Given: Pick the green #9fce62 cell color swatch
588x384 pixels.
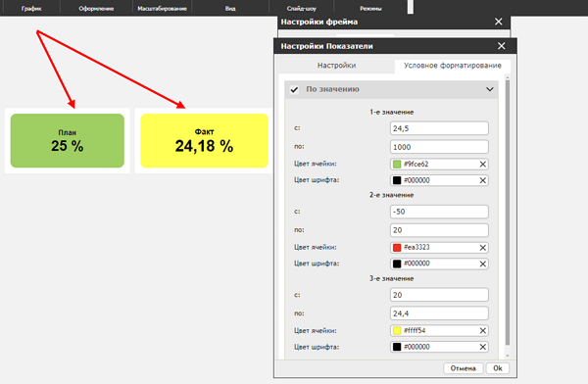Looking at the screenshot, I should coord(397,164).
